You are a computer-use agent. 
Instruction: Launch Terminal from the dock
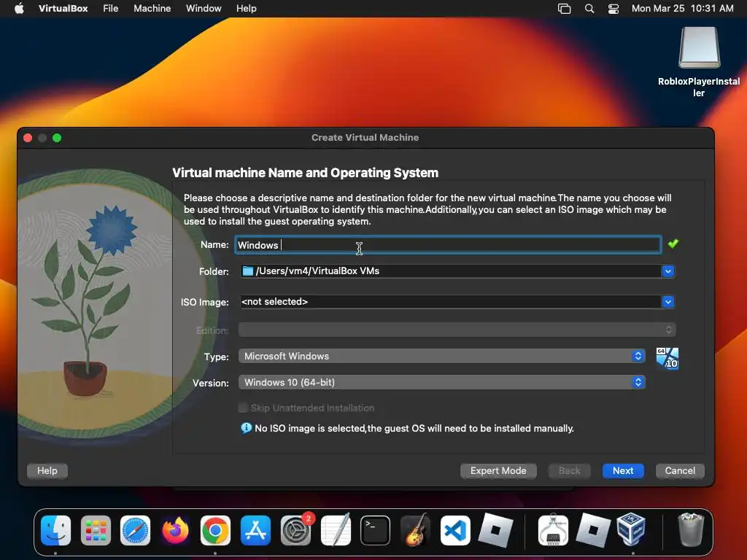[376, 530]
